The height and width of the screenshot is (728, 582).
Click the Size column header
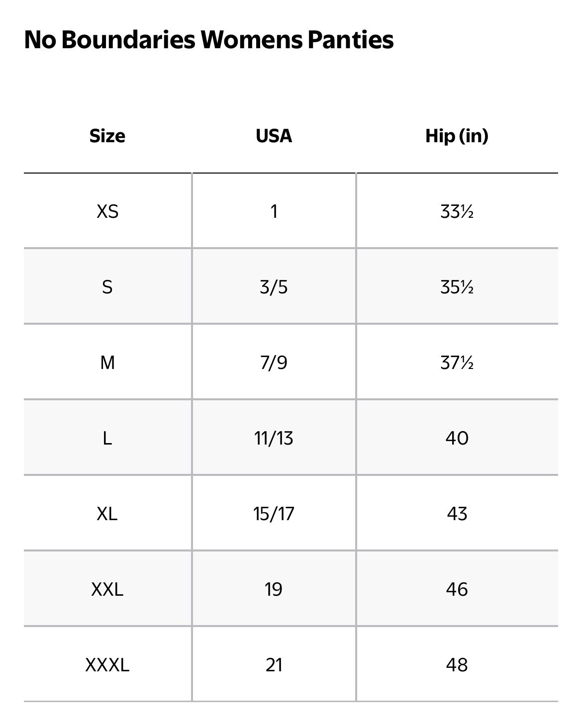(x=107, y=136)
